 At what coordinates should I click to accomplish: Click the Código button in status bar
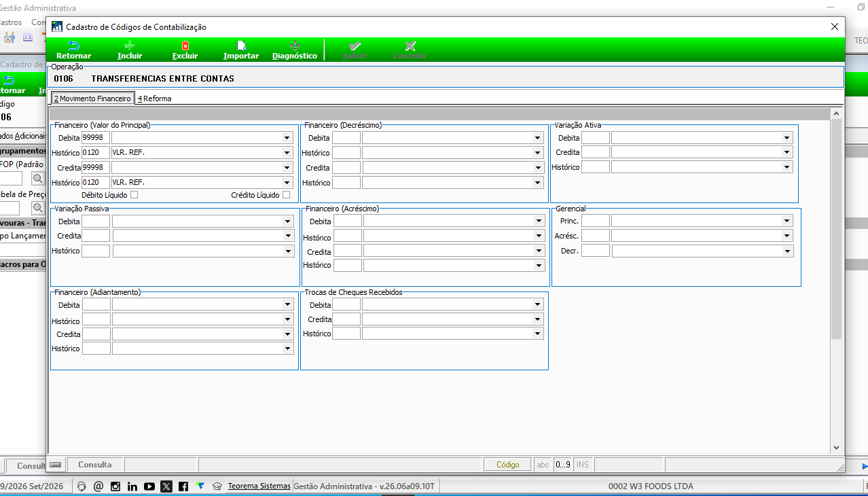coord(507,465)
